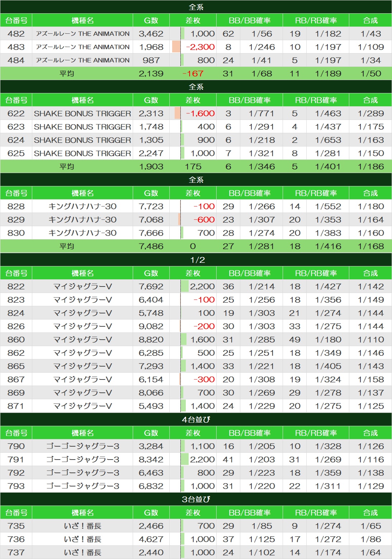
Task: Select average G count 2,139
Action: [151, 74]
